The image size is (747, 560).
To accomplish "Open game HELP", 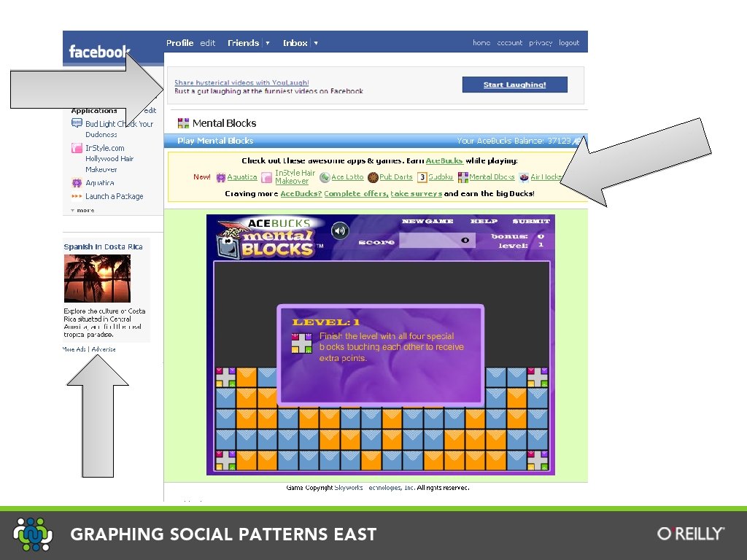I will 484,221.
